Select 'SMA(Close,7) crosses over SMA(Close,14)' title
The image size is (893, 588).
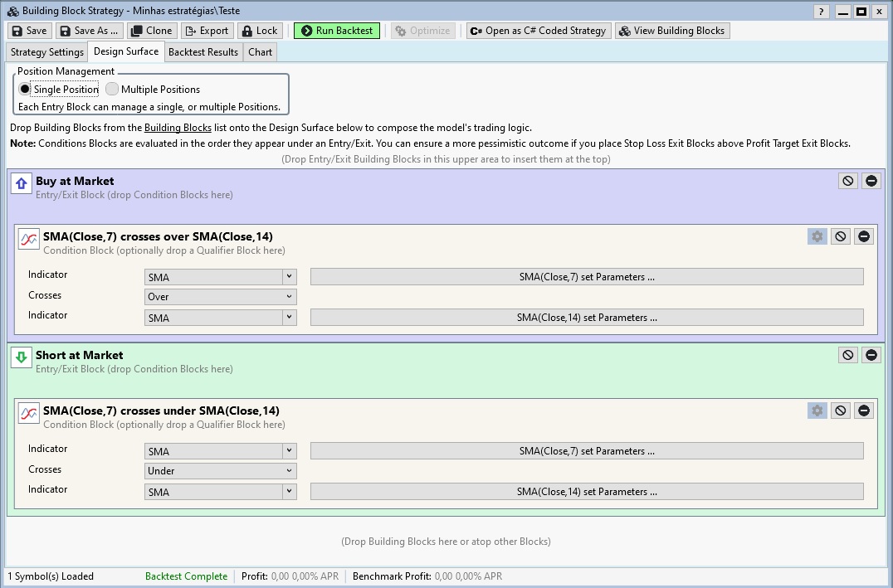click(x=158, y=237)
